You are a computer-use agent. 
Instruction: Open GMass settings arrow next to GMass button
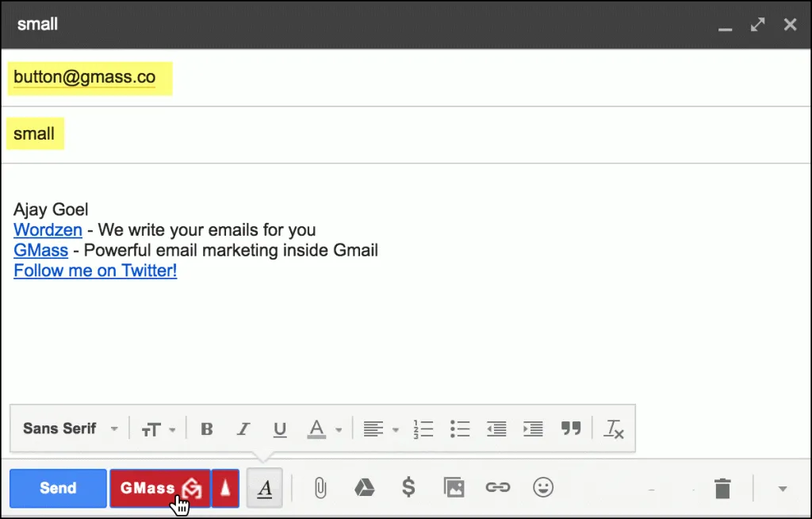(225, 488)
